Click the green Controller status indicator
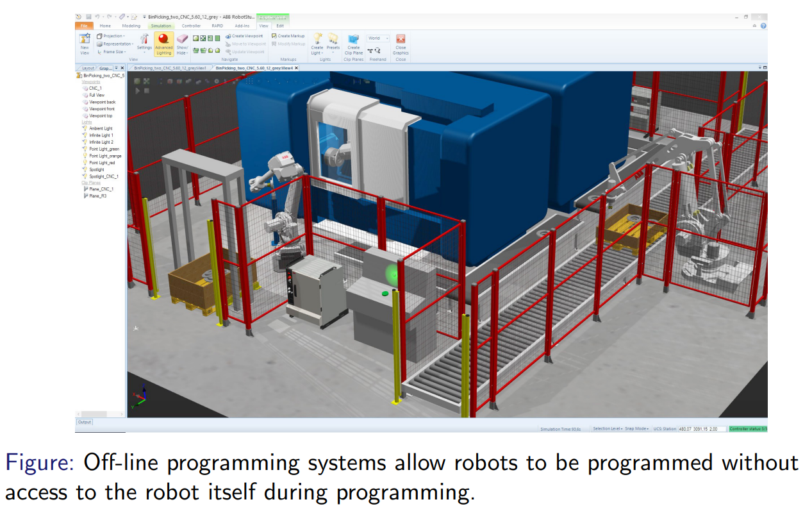Screen dimensions: 812x520 coord(748,428)
